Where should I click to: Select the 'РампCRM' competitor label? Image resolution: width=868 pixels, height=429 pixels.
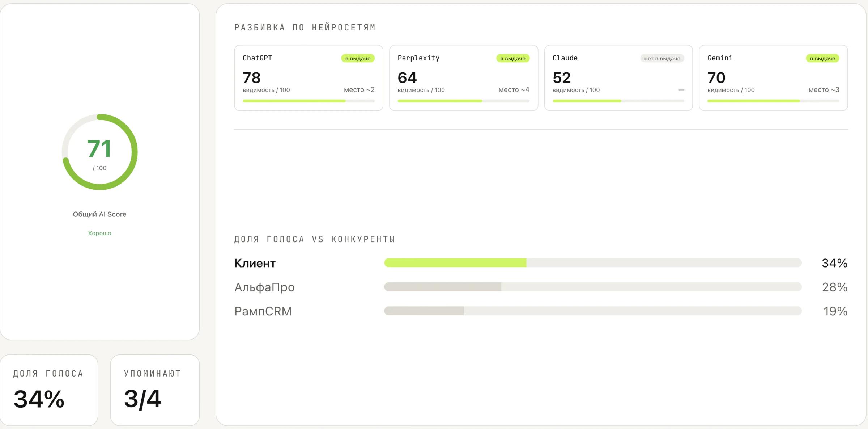coord(263,311)
